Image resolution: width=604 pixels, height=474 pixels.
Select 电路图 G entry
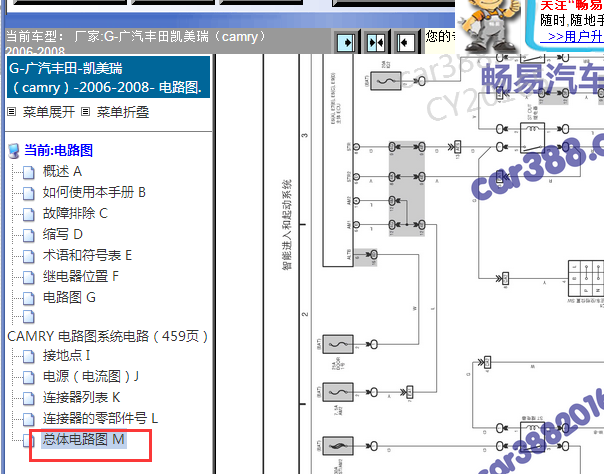click(x=69, y=297)
